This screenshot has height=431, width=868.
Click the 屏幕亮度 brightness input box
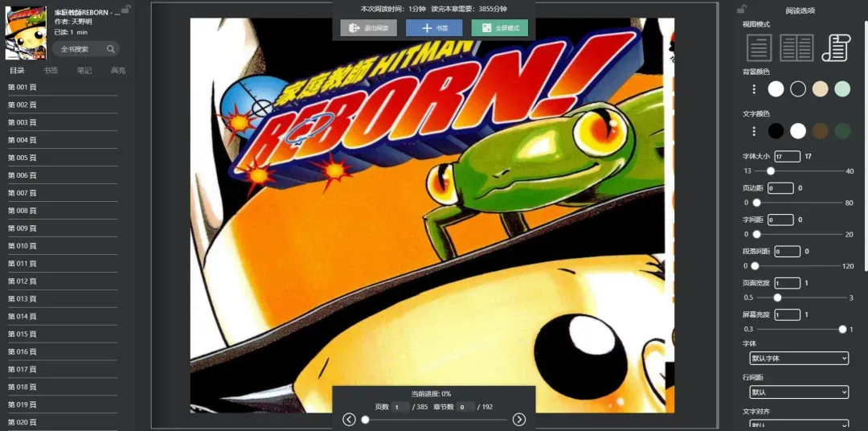[787, 314]
